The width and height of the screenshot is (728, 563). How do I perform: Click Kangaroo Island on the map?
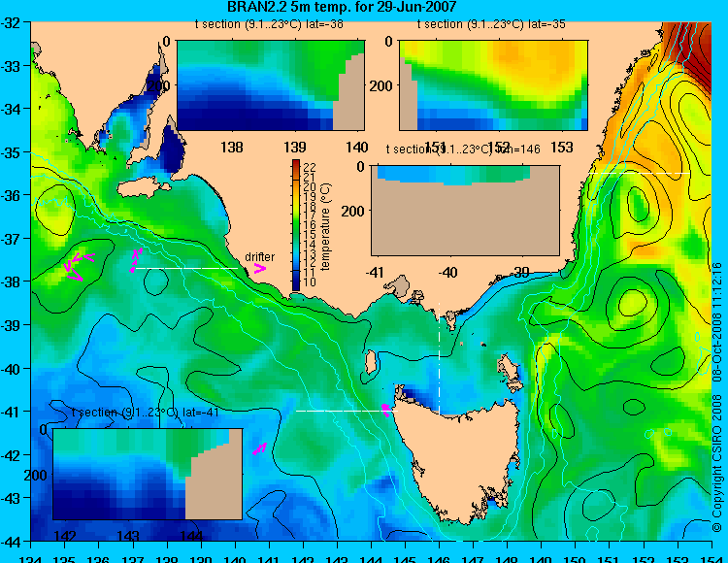pyautogui.click(x=142, y=188)
